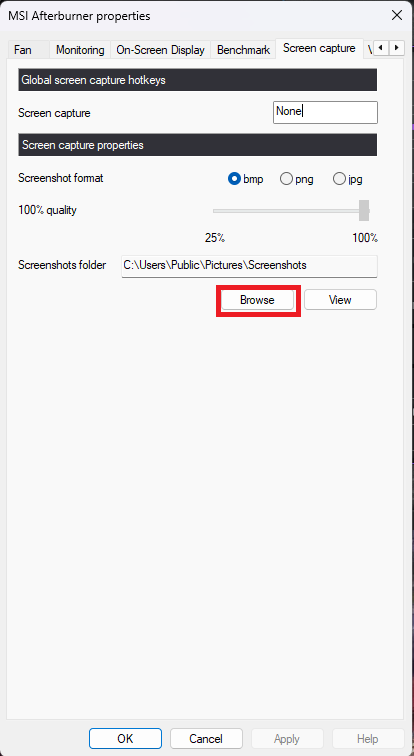The width and height of the screenshot is (414, 756).
Task: Dismiss the dialog using Cancel
Action: coord(206,739)
